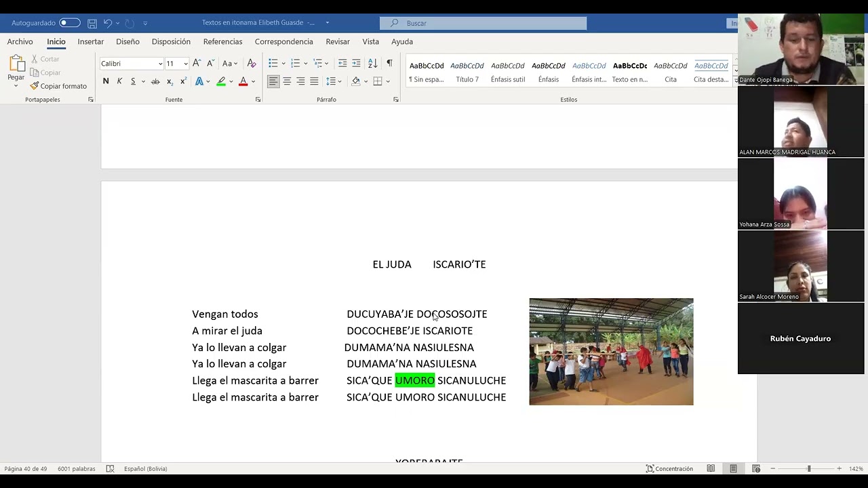Open spelling check icon in status bar

click(x=110, y=468)
